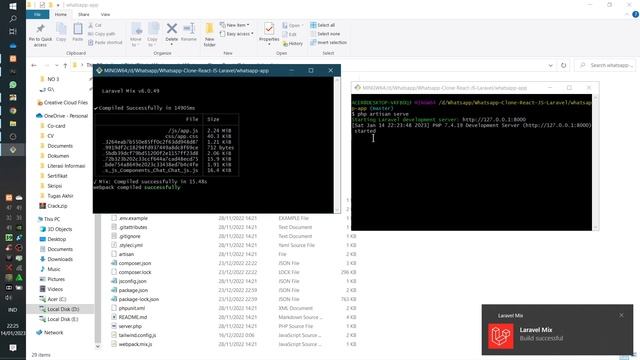Screen dimensions: 640x360
Task: Click Pin to Quick access icon
Action: pos(40,29)
